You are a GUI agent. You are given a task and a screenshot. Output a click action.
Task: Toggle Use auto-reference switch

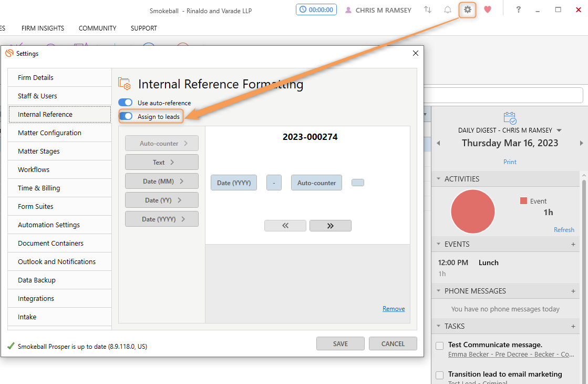point(125,103)
